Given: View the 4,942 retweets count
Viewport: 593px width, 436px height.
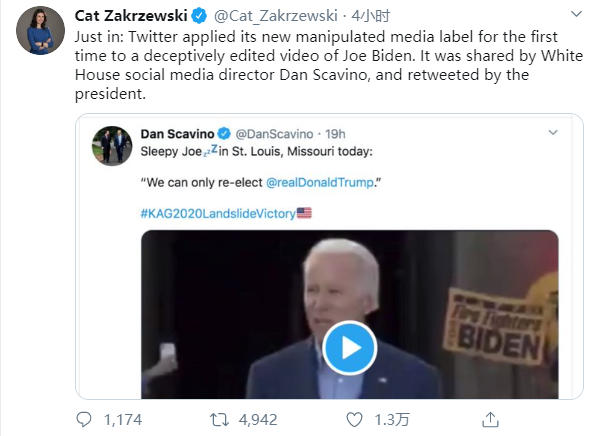Looking at the screenshot, I should pos(258,420).
